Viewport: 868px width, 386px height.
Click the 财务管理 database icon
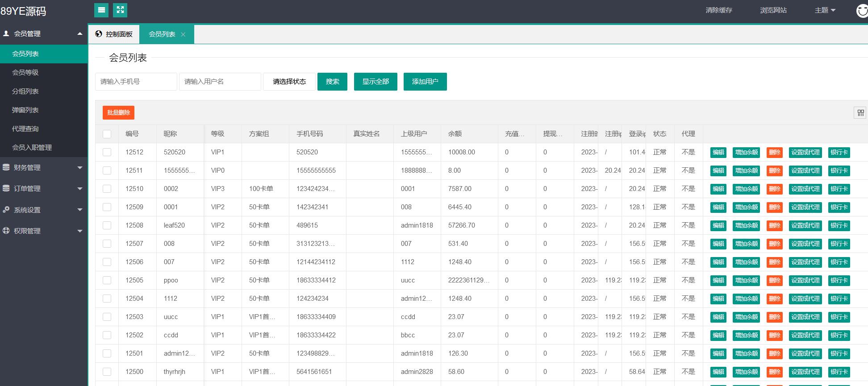(6, 167)
